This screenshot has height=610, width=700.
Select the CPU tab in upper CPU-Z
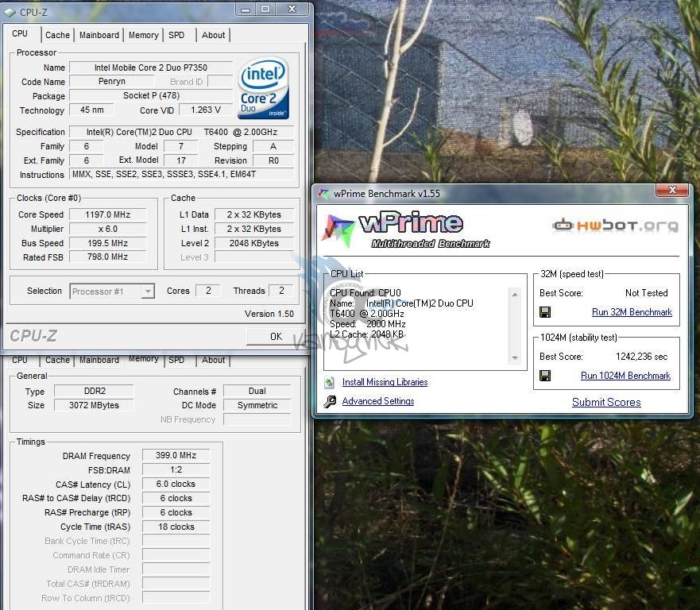(x=20, y=34)
